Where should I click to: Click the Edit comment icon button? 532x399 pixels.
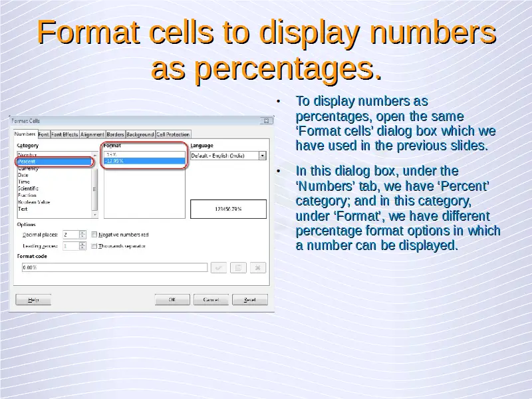coord(238,268)
